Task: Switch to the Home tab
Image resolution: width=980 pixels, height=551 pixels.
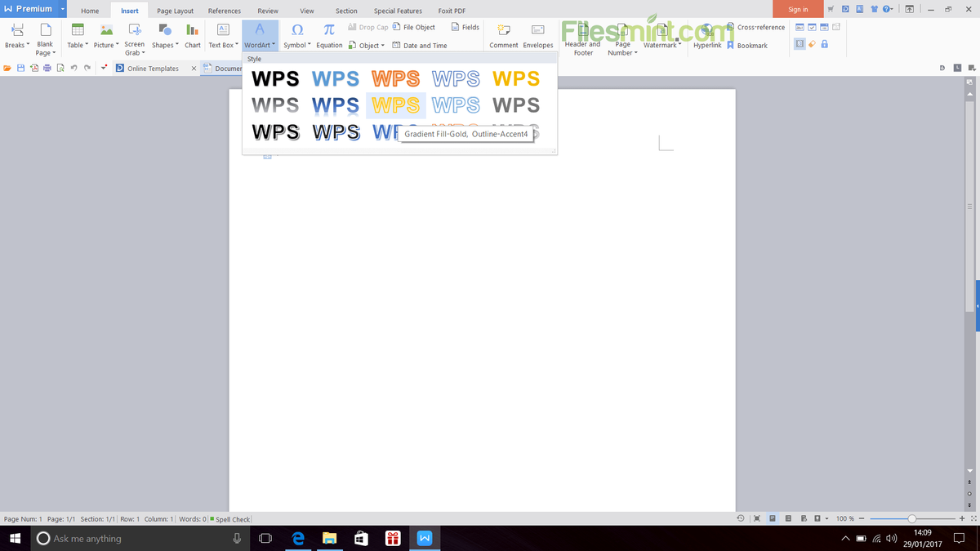Action: point(90,11)
